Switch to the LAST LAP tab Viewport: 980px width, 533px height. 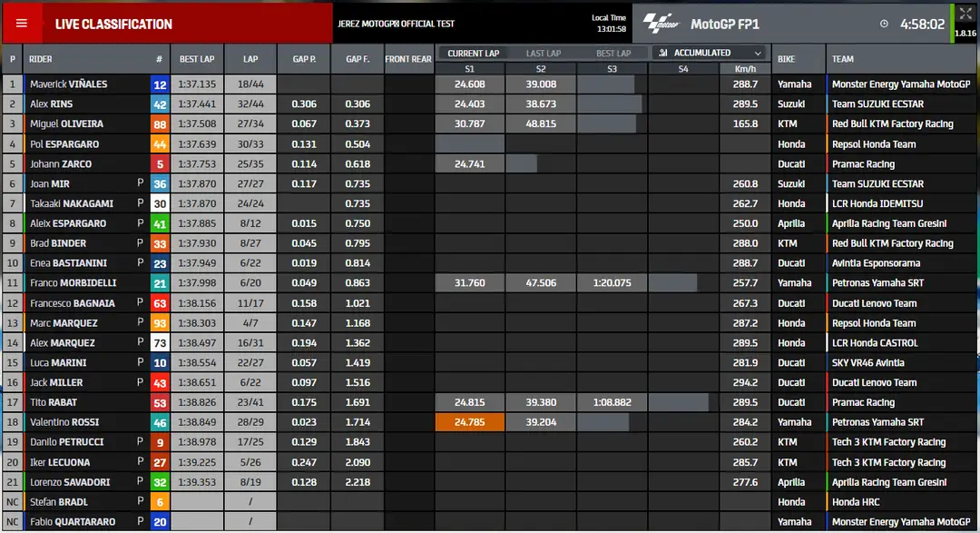pyautogui.click(x=544, y=54)
